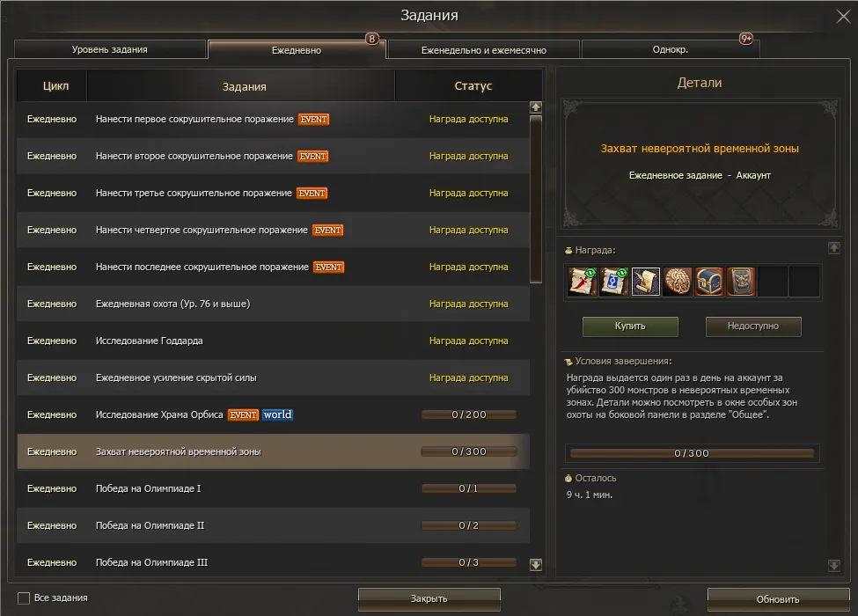Enable the Все задания checkbox
This screenshot has height=616, width=858.
24,598
